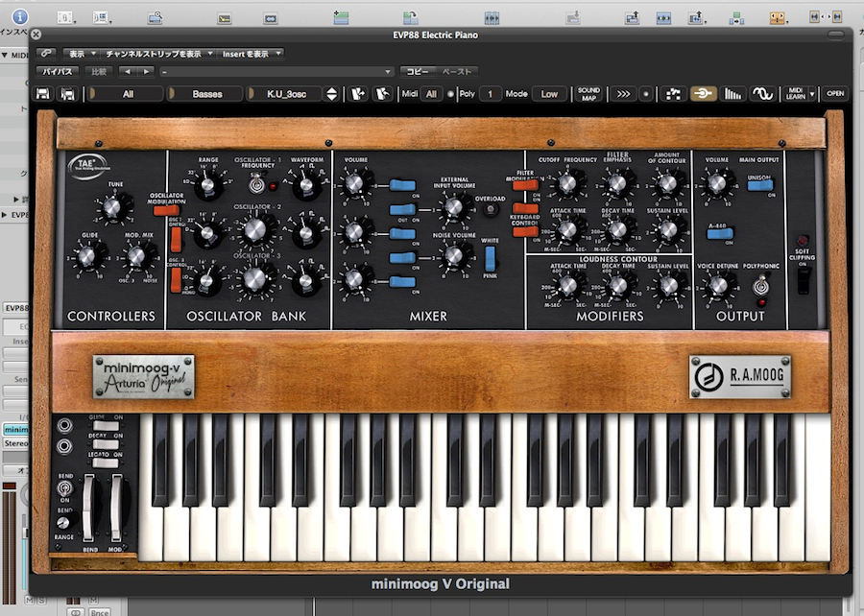Click the Mod wheel

[x=116, y=509]
